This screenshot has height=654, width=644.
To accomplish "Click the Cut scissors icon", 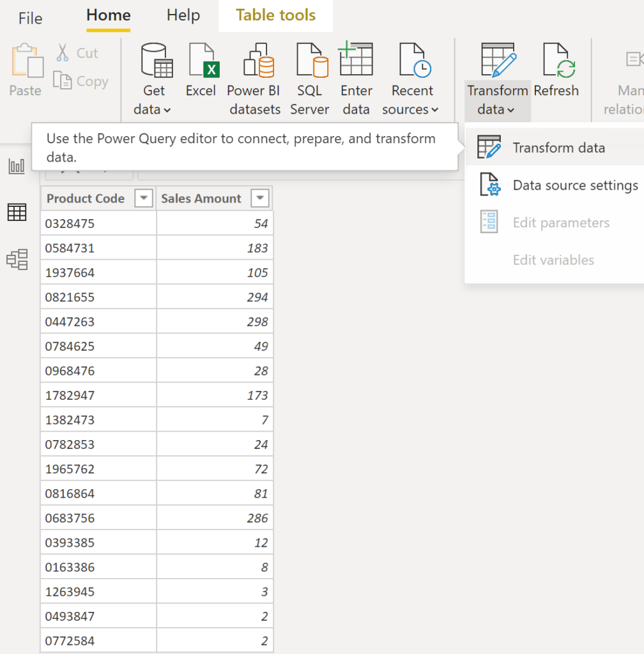I will 63,52.
